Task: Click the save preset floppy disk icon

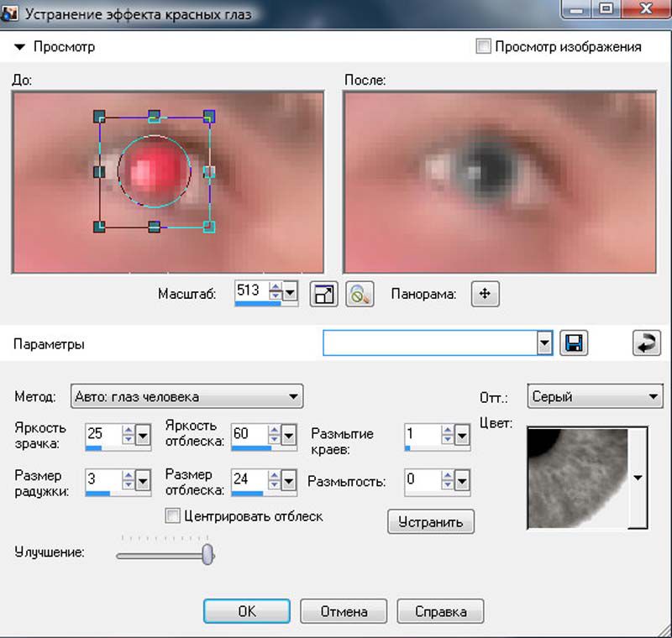Action: click(576, 343)
